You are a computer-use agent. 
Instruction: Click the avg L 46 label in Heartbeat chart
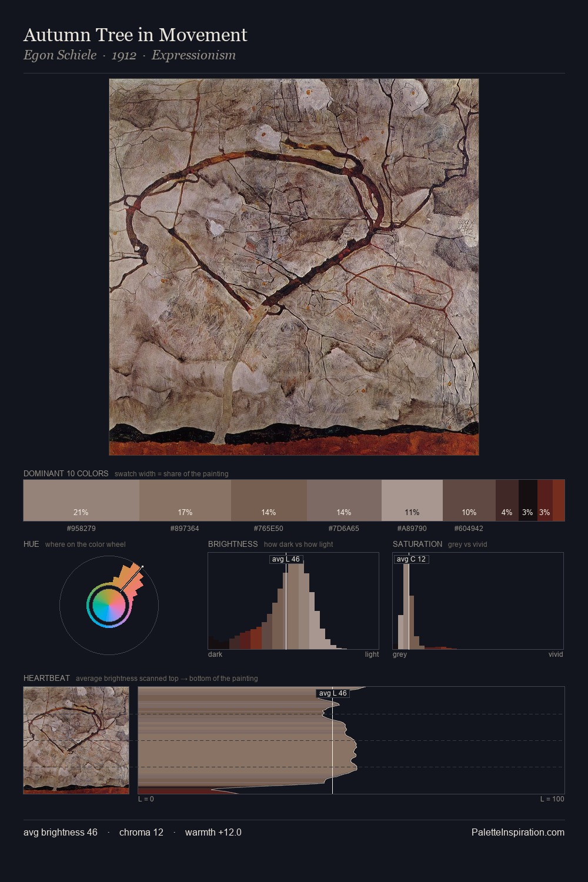click(333, 693)
